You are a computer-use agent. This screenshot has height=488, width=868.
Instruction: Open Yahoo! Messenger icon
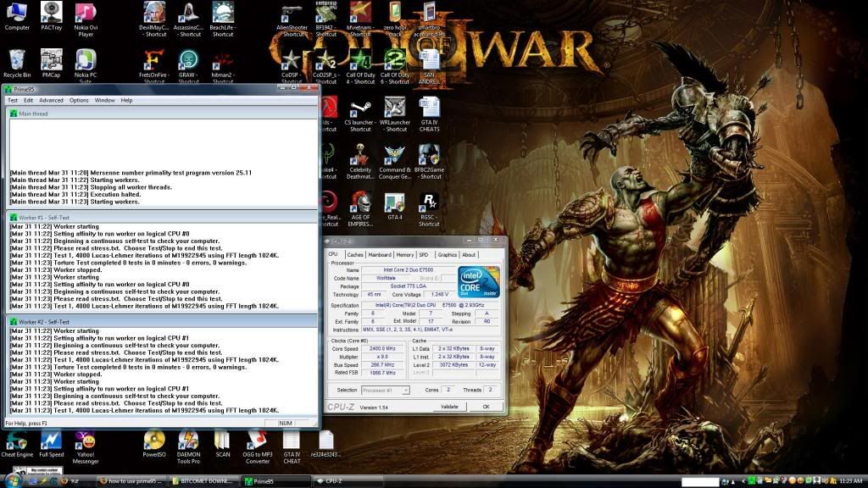tap(86, 447)
